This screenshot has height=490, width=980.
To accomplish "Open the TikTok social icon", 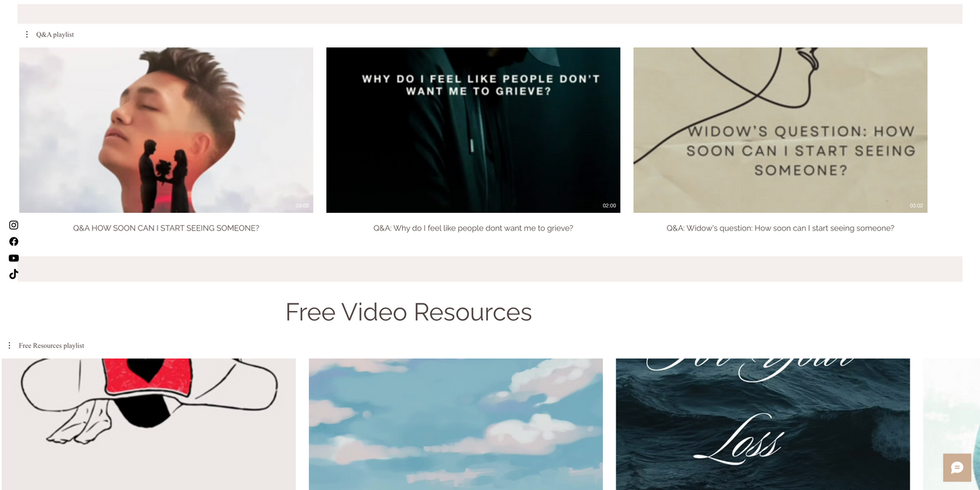I will click(14, 274).
